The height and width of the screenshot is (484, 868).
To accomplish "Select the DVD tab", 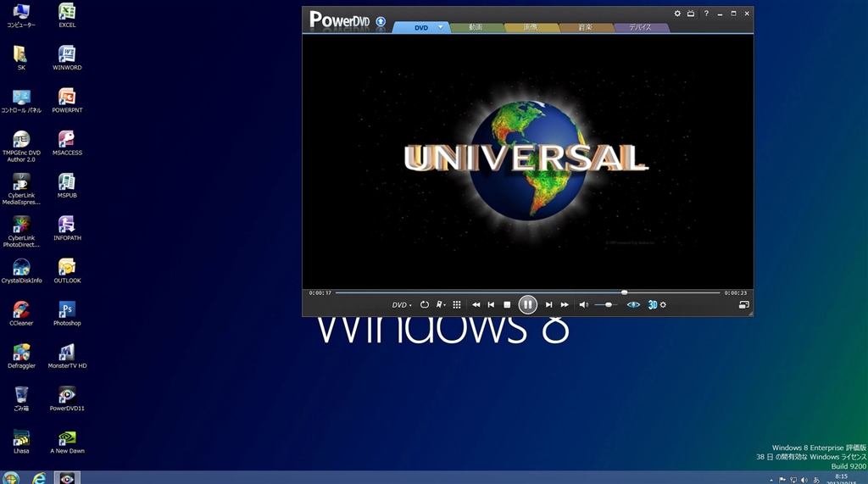I will [421, 27].
